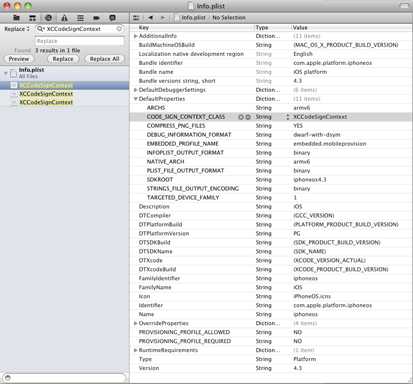Select the Bundle identifier key
The image size is (413, 384).
pos(161,63)
